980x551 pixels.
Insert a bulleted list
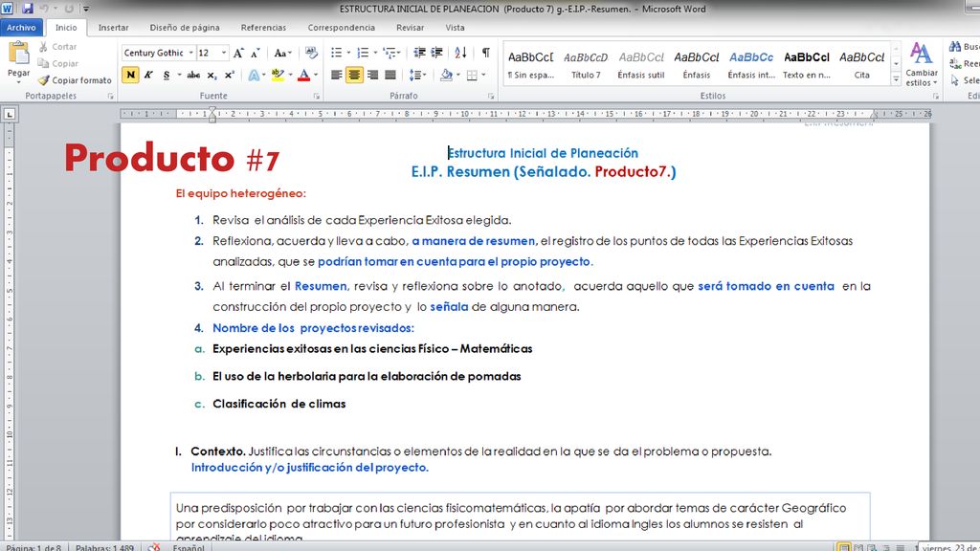click(336, 54)
